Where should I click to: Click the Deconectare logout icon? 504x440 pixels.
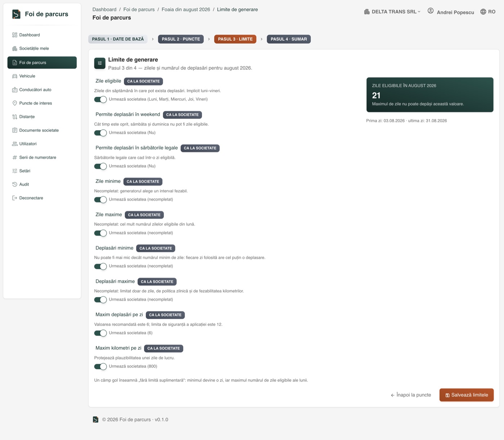click(x=15, y=198)
